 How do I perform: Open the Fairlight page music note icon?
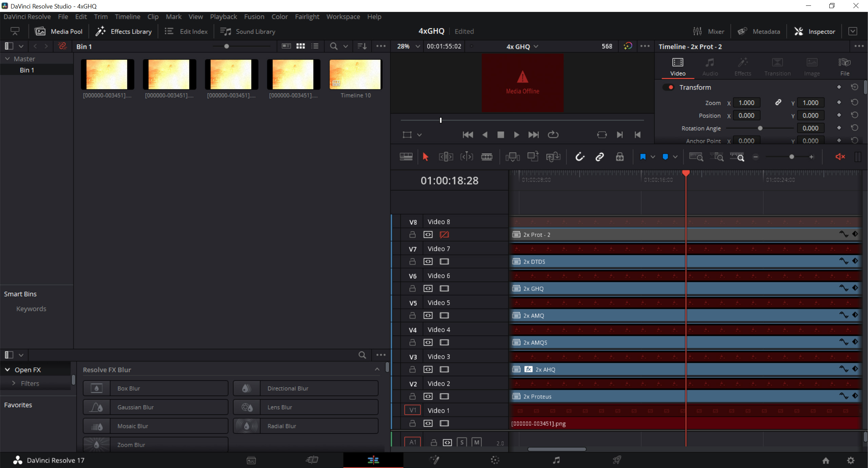coord(556,460)
